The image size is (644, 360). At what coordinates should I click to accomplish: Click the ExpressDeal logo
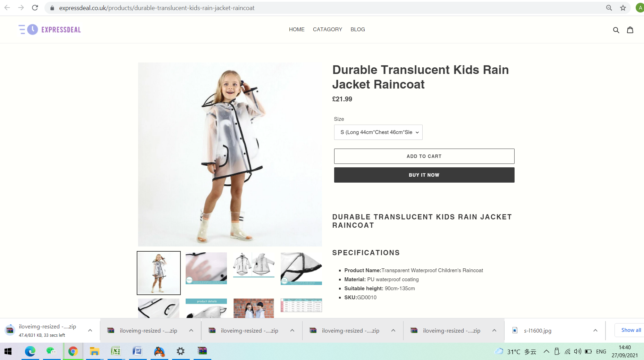click(x=50, y=30)
